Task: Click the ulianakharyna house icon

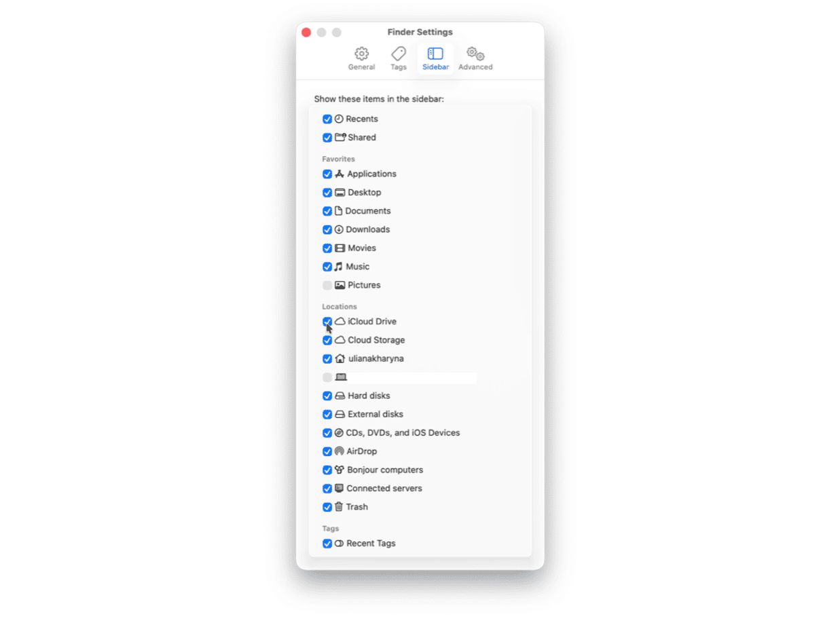Action: (x=340, y=358)
